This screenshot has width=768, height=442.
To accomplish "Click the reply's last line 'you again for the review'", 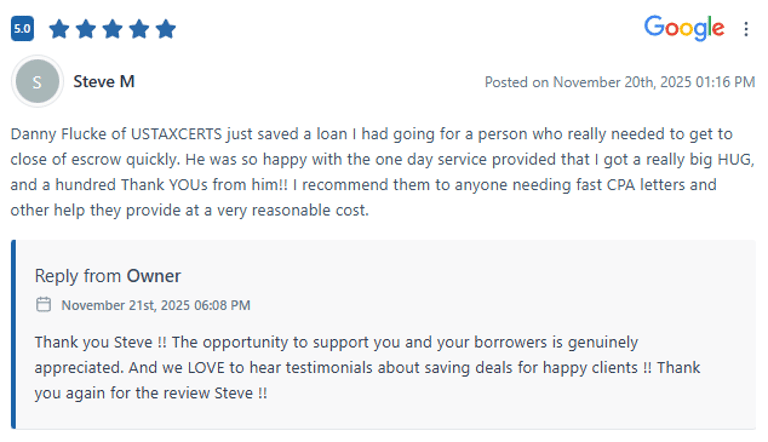I will tap(150, 393).
